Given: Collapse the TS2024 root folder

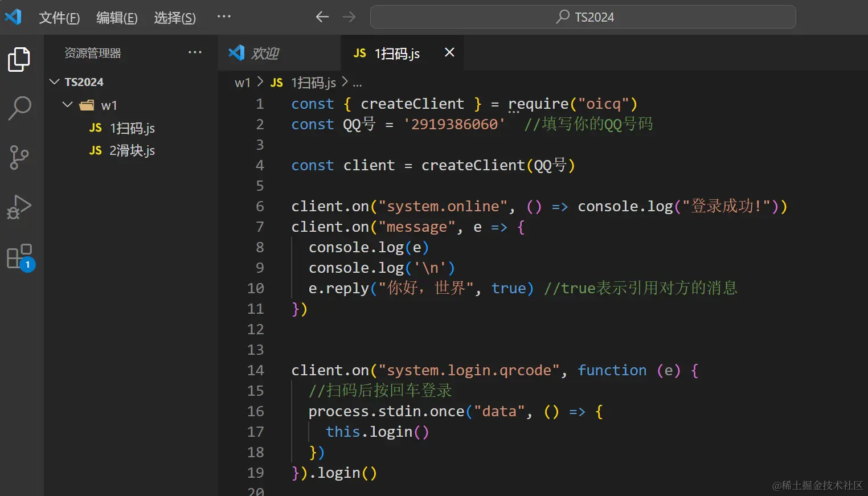Looking at the screenshot, I should click(55, 82).
